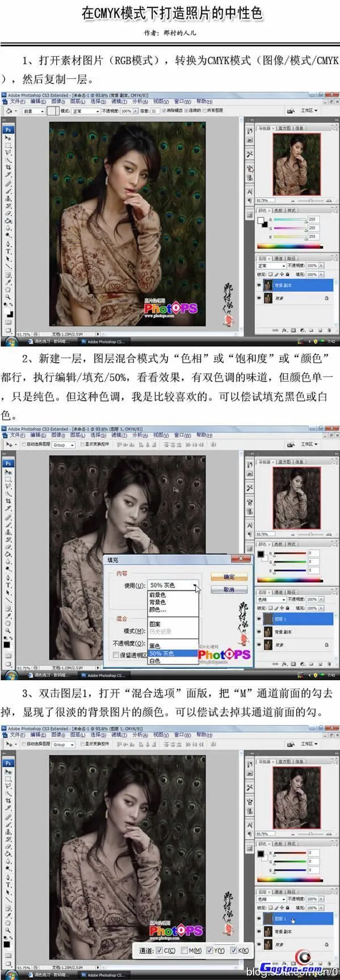The image size is (340, 980).
Task: Open 编辑(E) menu in second screenshot
Action: [38, 435]
